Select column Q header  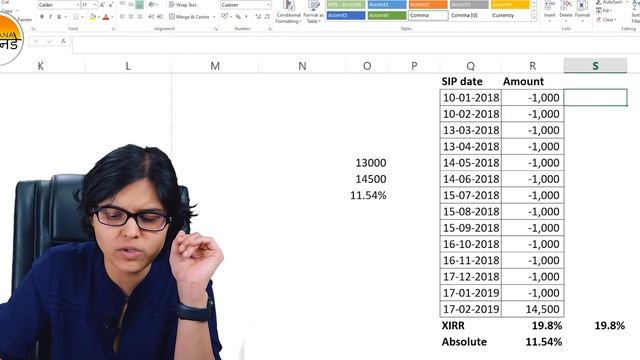coord(471,66)
